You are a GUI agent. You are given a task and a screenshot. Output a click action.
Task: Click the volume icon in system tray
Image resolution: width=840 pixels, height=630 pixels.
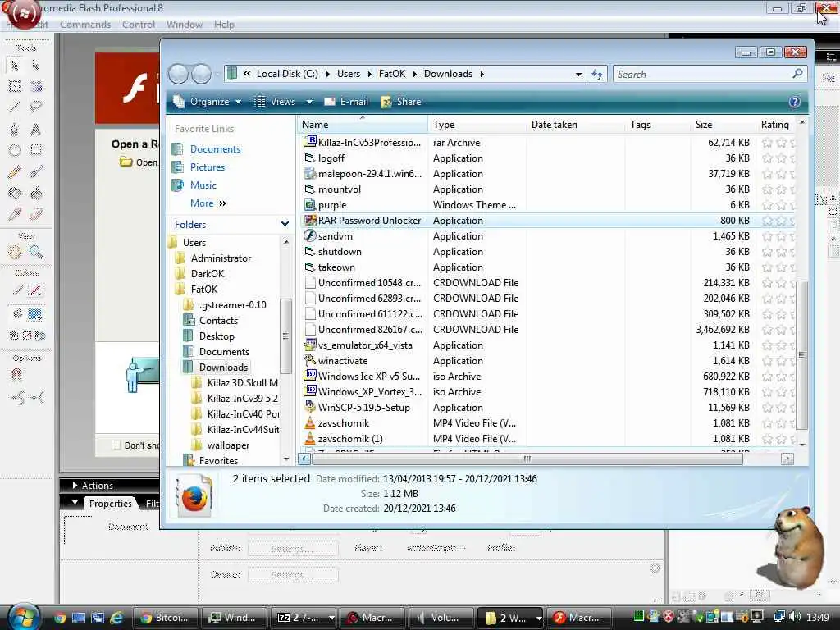point(794,617)
